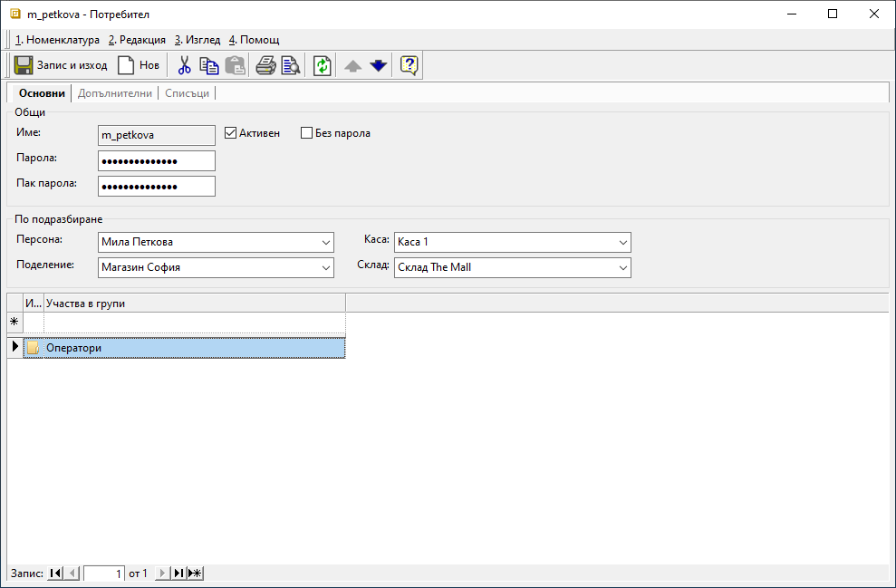
Task: Click the green Refresh icon
Action: click(x=323, y=65)
